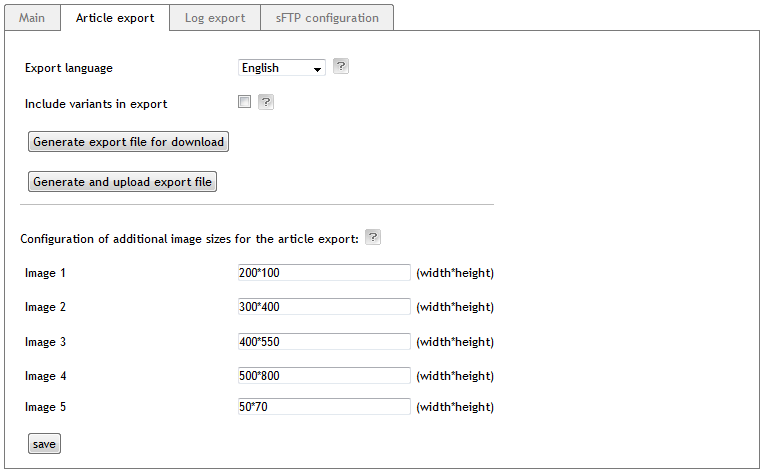Image resolution: width=766 pixels, height=471 pixels.
Task: Click the Image 2 size input
Action: 324,306
